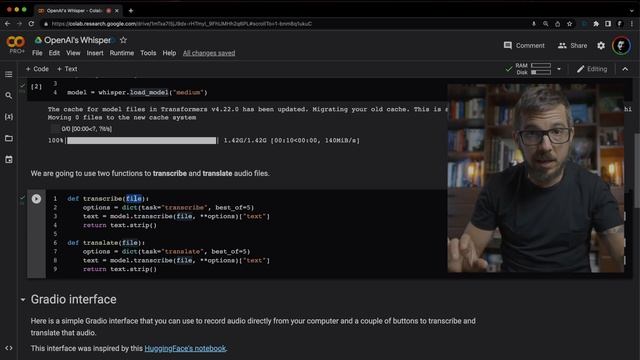Click the RAM and Disk usage indicator
640x360 pixels.
pos(533,69)
